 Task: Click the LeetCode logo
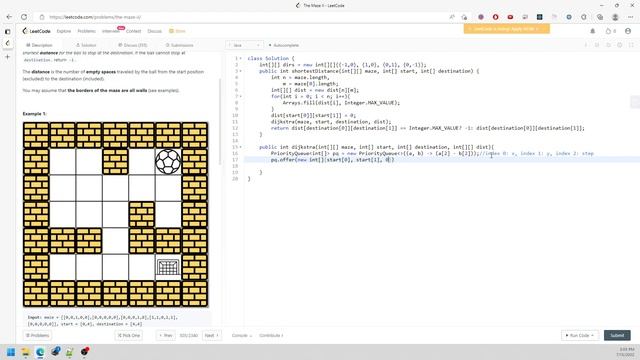pos(37,31)
